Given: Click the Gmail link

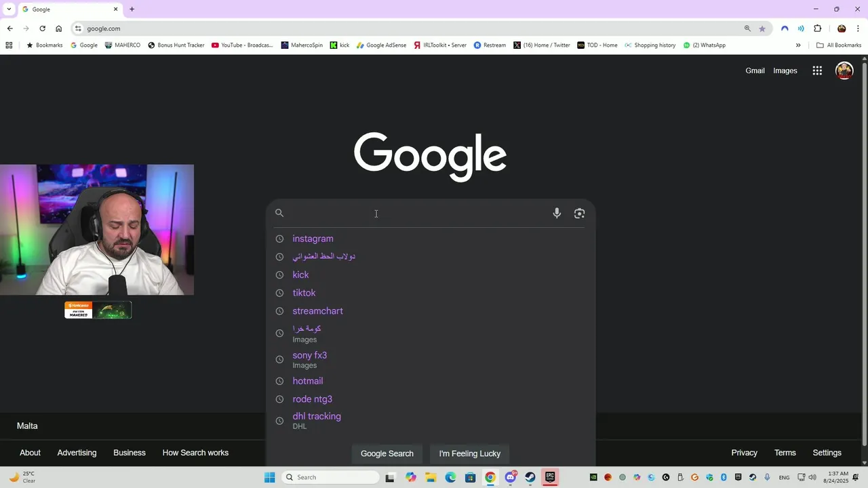Looking at the screenshot, I should 755,70.
